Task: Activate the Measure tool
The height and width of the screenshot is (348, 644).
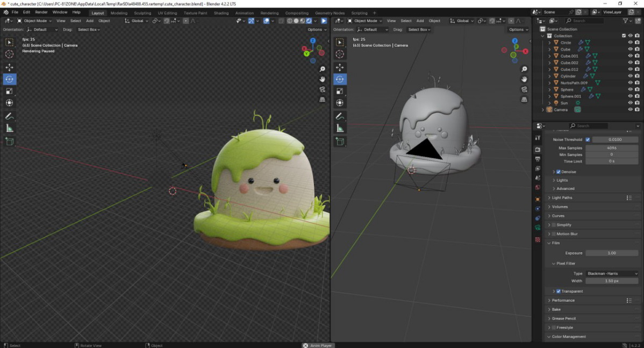Action: tap(9, 129)
